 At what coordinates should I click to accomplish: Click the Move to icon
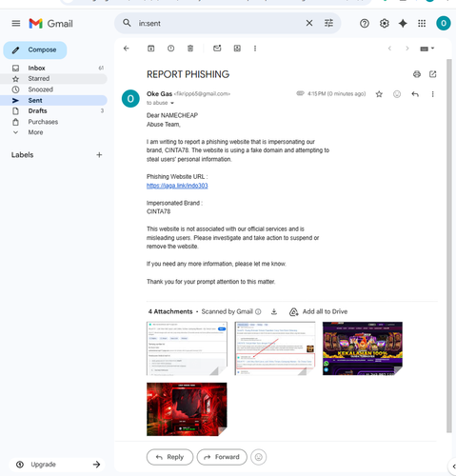pyautogui.click(x=237, y=49)
